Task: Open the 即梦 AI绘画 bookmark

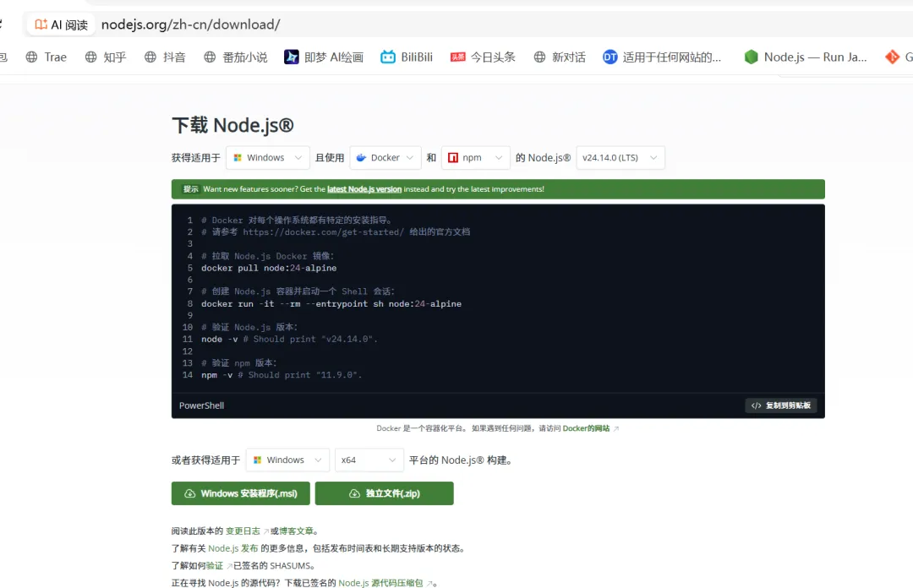Action: click(324, 57)
